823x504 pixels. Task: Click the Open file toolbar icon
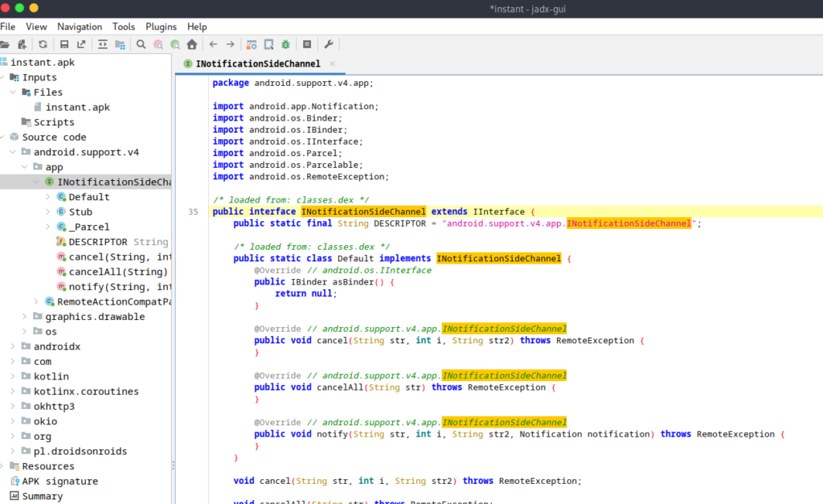click(5, 44)
